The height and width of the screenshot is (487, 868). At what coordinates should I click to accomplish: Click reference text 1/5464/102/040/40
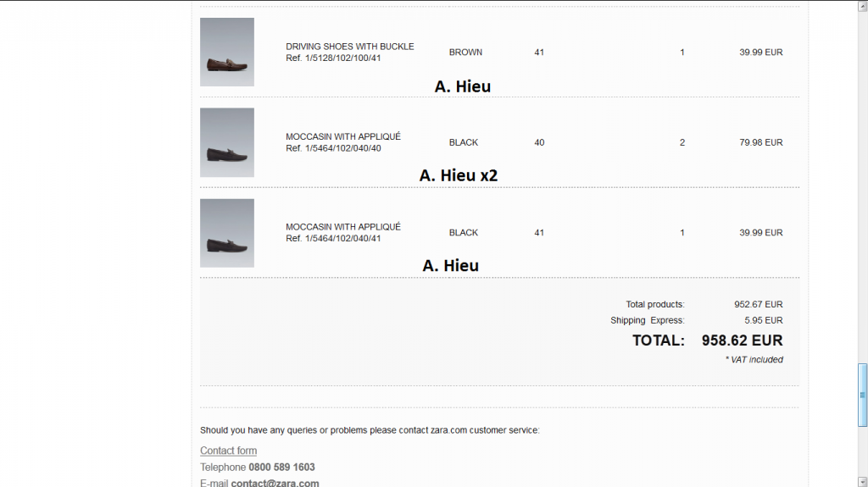pyautogui.click(x=333, y=148)
